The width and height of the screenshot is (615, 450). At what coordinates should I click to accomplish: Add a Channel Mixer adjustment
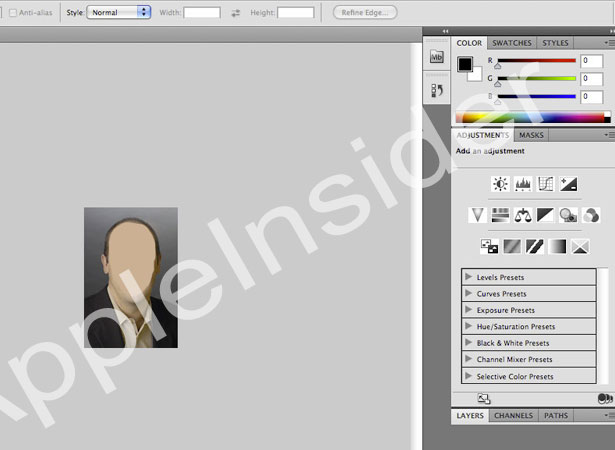pos(591,215)
